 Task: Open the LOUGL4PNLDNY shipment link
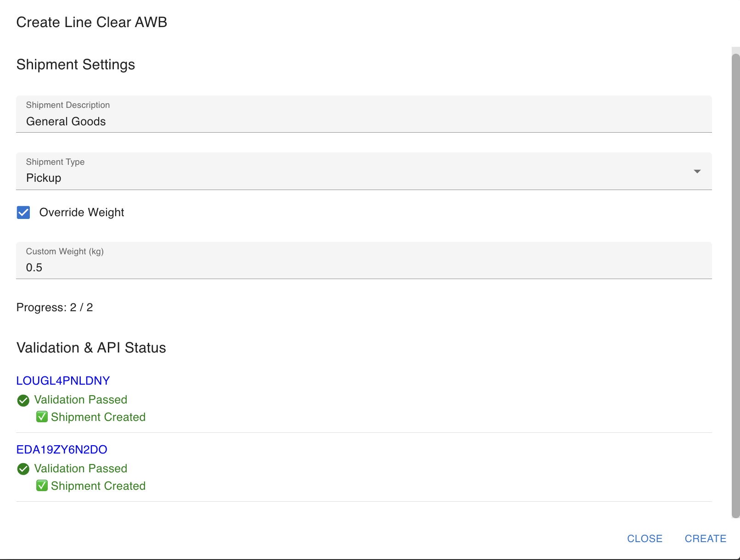pos(63,381)
